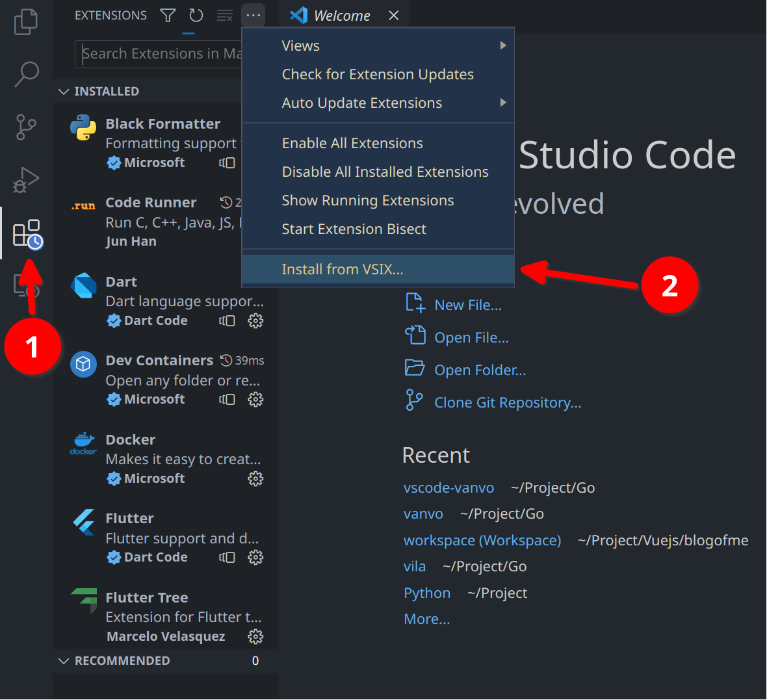Click Flutter extension manage gear icon
Screen dimensions: 767x700
[255, 558]
